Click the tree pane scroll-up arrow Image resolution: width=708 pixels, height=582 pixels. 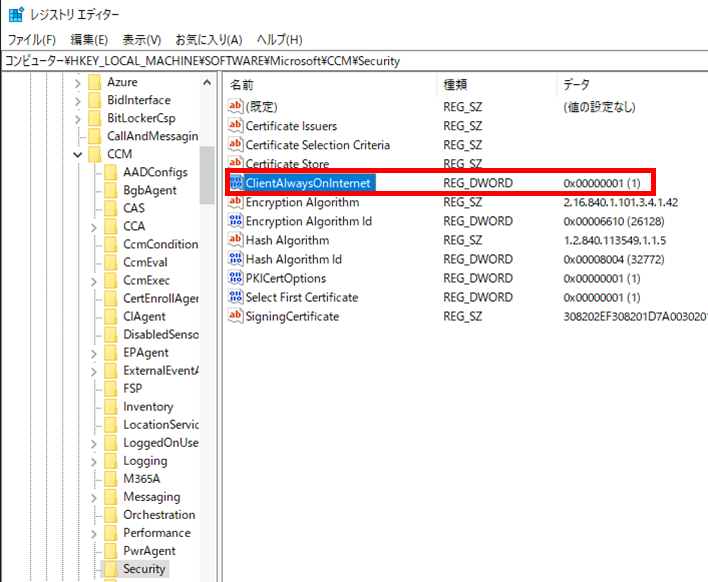point(207,83)
